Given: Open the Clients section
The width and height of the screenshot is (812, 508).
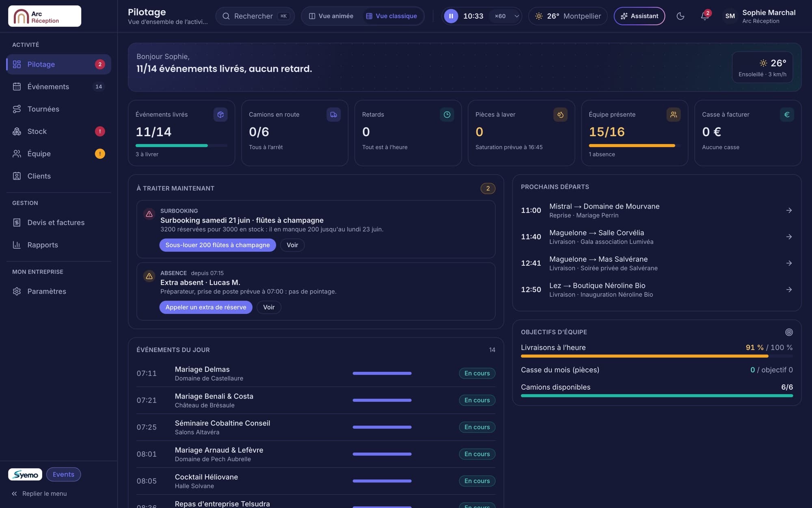Looking at the screenshot, I should pos(59,176).
